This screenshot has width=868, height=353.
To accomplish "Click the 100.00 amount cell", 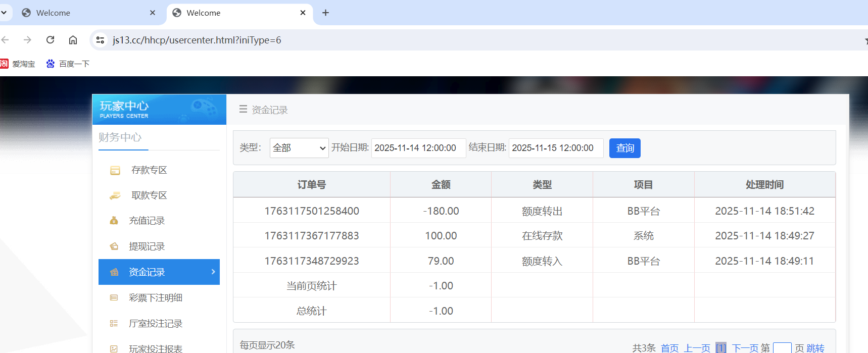I will [441, 236].
